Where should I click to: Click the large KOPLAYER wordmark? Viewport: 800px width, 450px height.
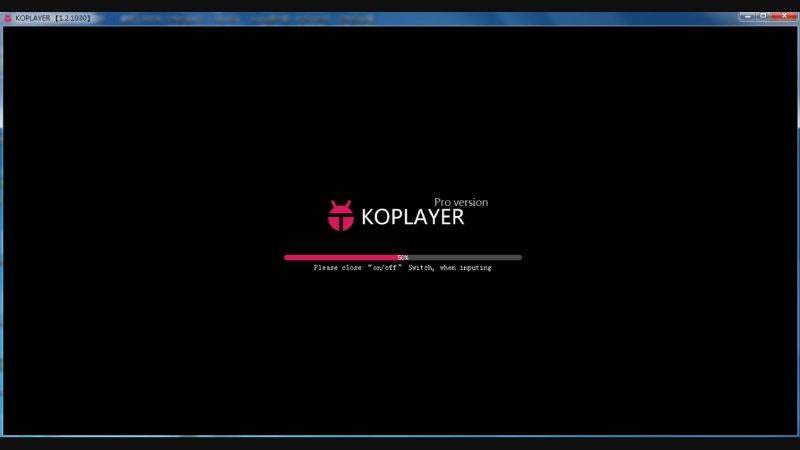pos(413,217)
